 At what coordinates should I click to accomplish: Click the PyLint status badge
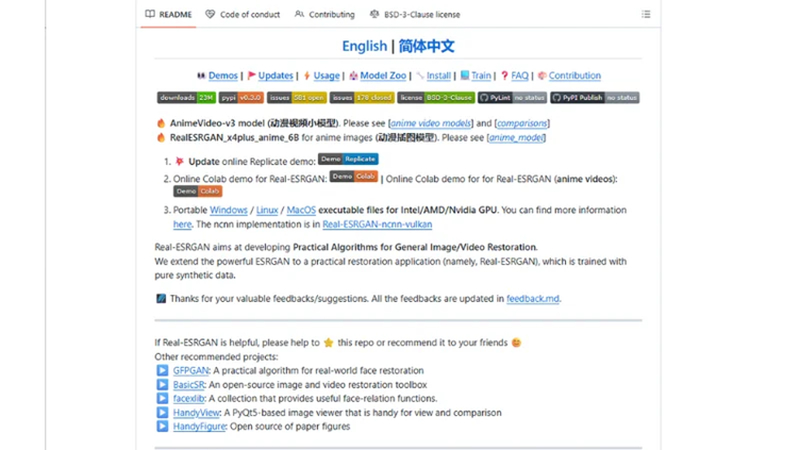(512, 97)
